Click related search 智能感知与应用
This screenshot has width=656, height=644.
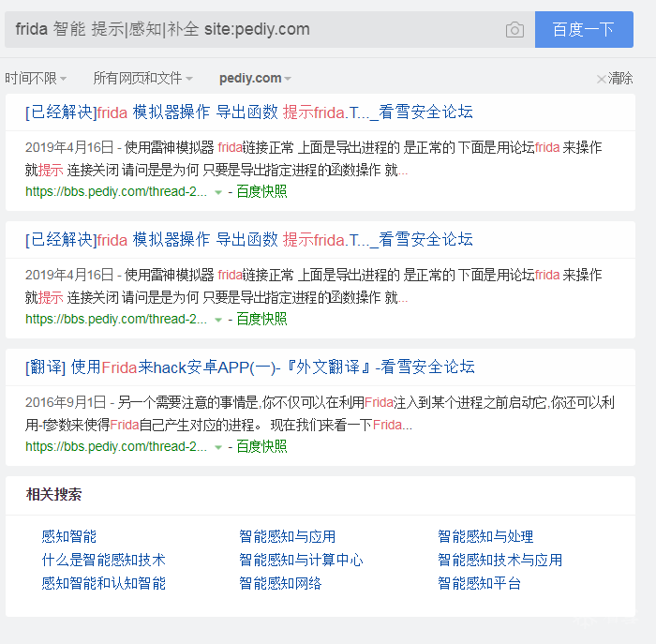click(288, 536)
